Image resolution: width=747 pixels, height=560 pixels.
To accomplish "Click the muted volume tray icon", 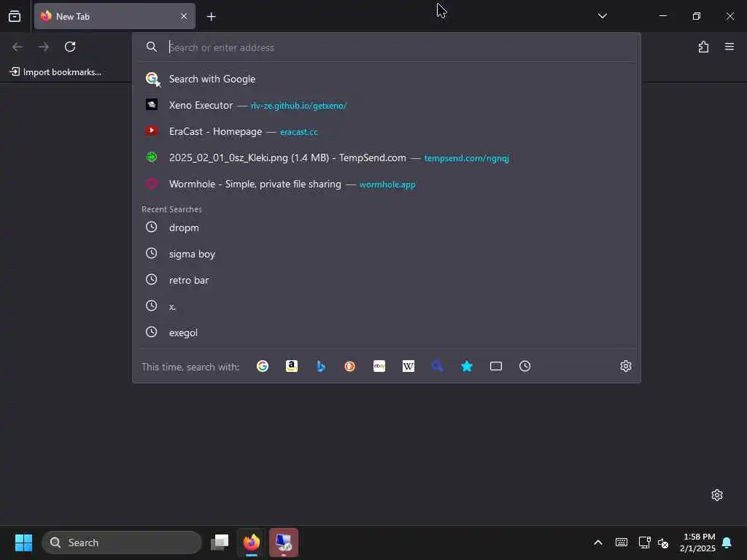I will click(x=663, y=542).
